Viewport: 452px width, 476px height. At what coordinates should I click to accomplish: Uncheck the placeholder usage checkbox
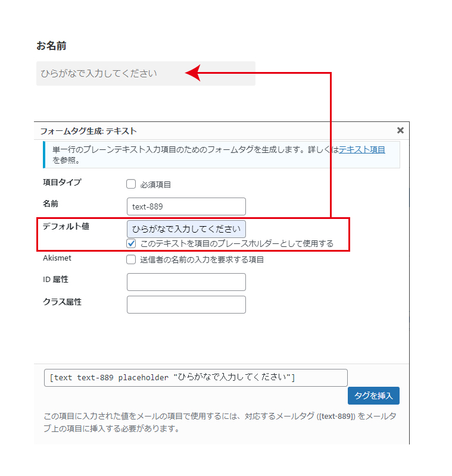click(131, 243)
